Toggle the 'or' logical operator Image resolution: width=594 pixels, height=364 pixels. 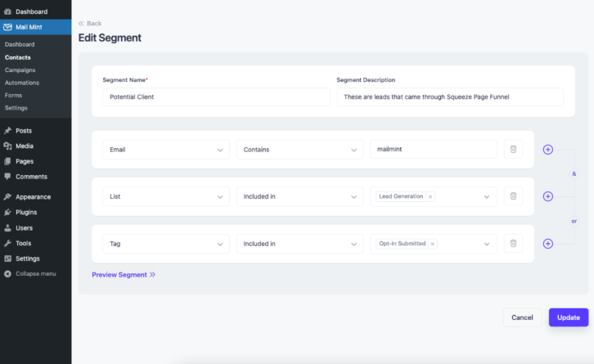point(574,221)
